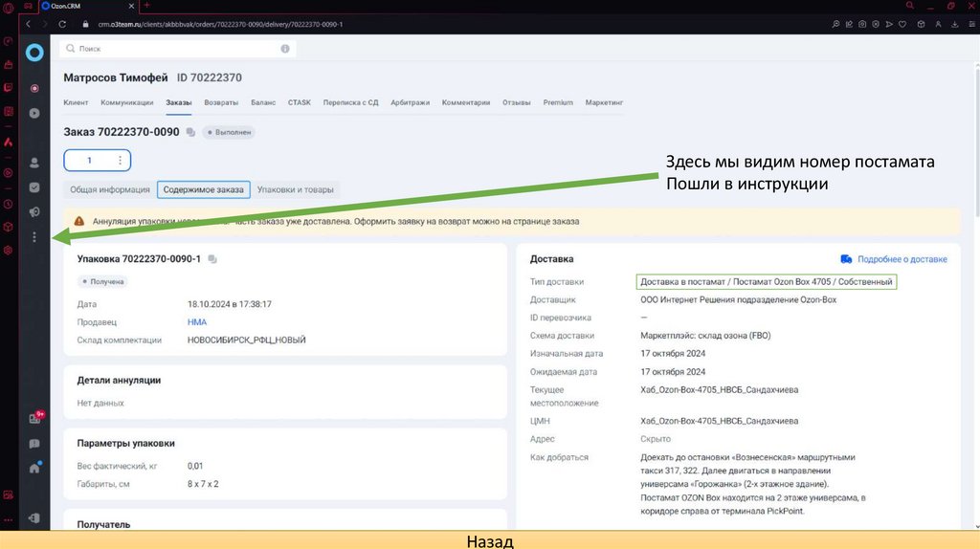Click the Ozon CRM logo circle

click(x=34, y=53)
